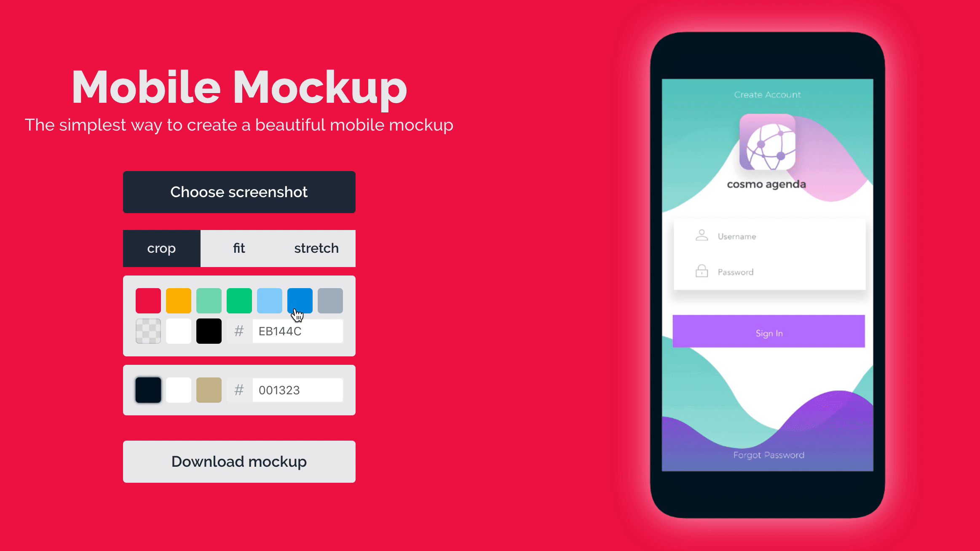The height and width of the screenshot is (551, 980).
Task: Click the orange color swatch
Action: [x=178, y=300]
